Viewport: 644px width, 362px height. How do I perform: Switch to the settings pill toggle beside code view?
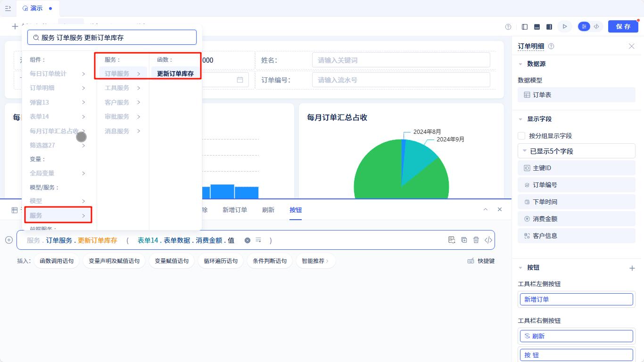[x=584, y=26]
